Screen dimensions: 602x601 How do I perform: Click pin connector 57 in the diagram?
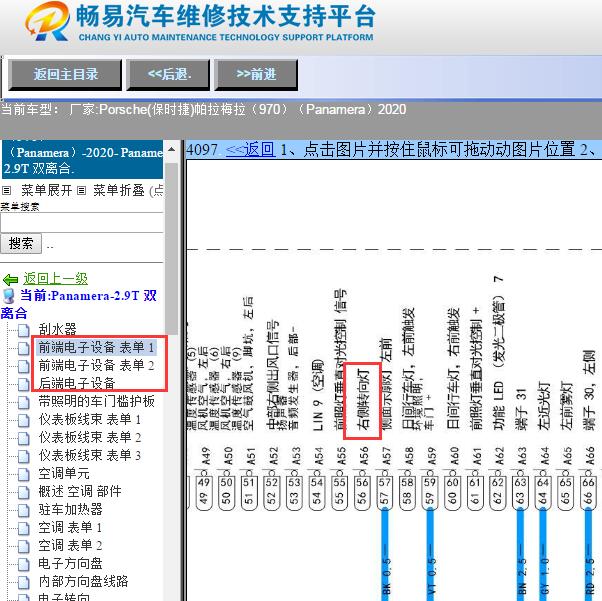pos(384,492)
